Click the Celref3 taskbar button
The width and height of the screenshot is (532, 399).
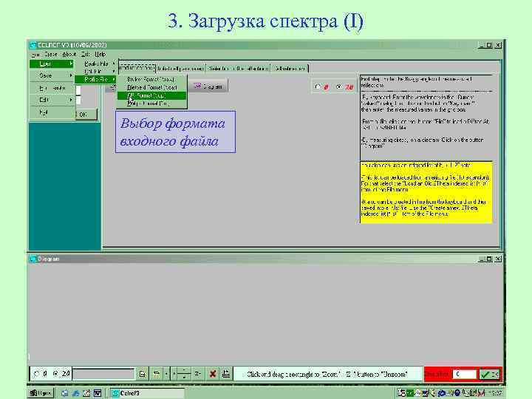(148, 393)
